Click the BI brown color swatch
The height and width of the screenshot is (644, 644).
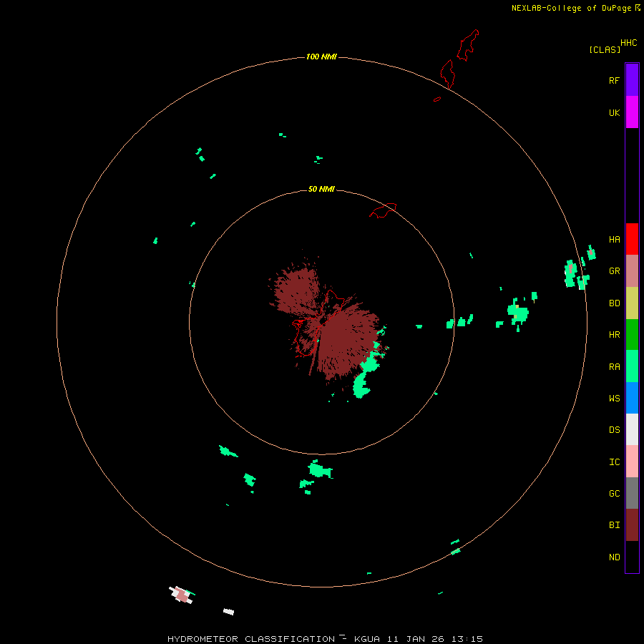point(632,525)
